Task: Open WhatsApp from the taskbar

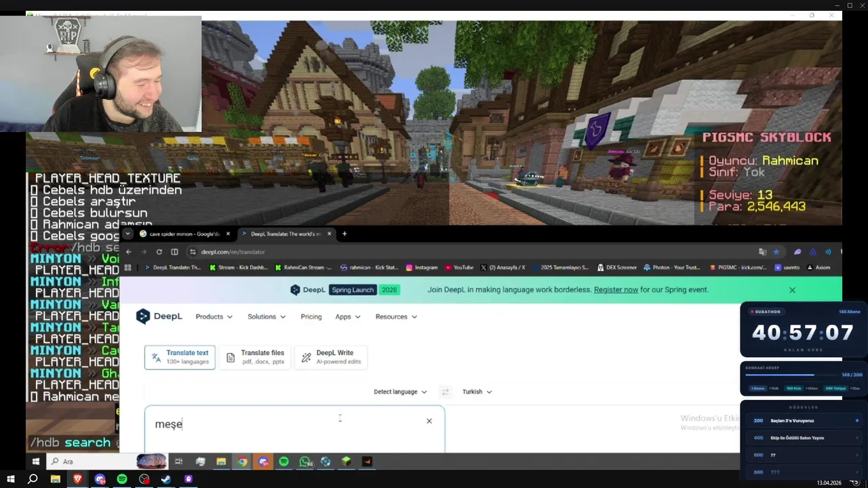Action: pyautogui.click(x=305, y=462)
